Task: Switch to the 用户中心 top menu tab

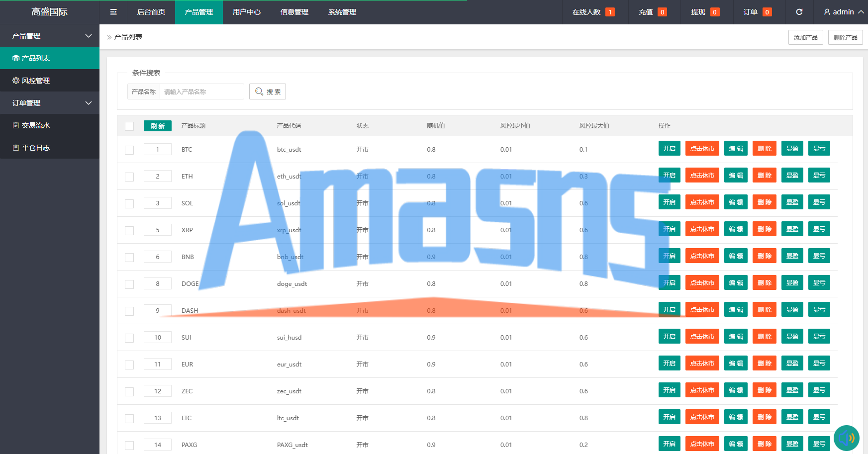Action: [x=247, y=12]
